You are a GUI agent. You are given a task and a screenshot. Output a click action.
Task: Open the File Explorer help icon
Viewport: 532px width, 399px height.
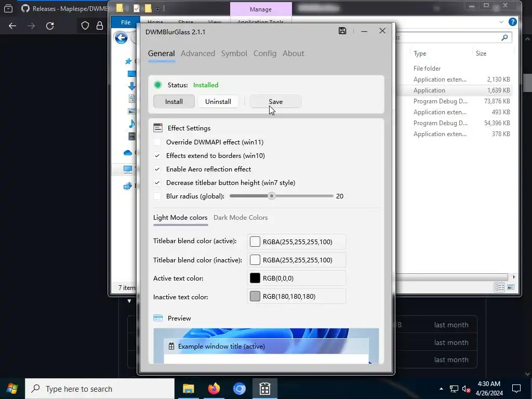point(512,22)
